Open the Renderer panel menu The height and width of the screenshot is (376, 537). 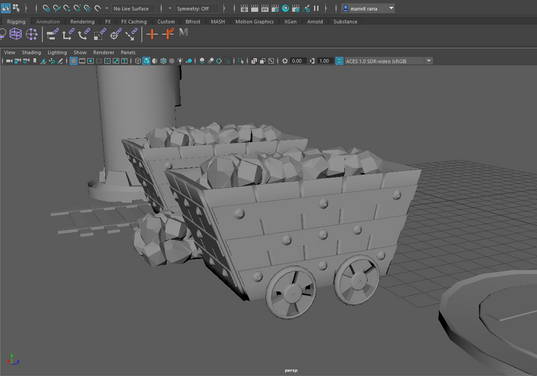pyautogui.click(x=103, y=52)
